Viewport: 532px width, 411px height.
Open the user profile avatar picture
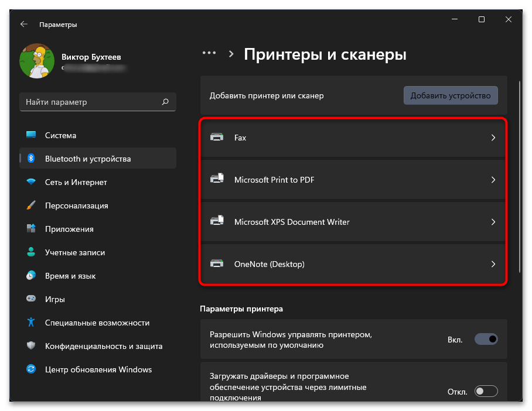click(x=37, y=61)
